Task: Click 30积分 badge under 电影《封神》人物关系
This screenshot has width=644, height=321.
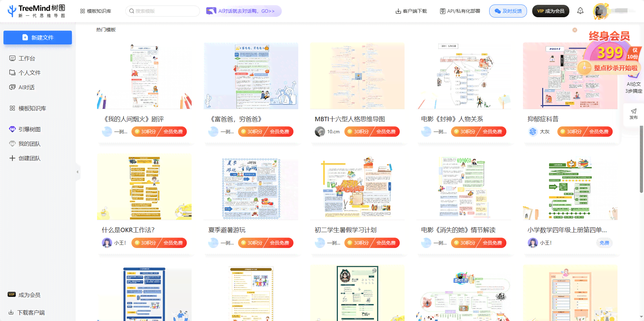Action: (465, 132)
